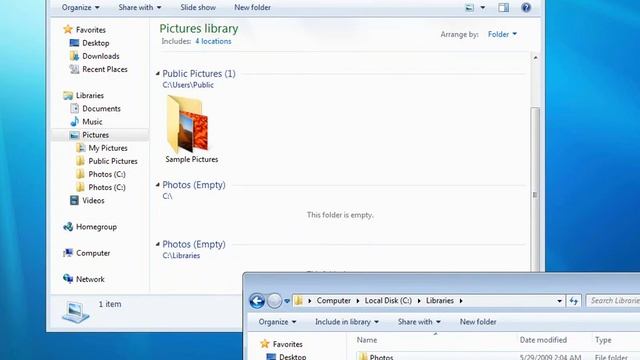
Task: Collapse Photos (Empty) group under C:\Libraries
Action: tap(158, 244)
